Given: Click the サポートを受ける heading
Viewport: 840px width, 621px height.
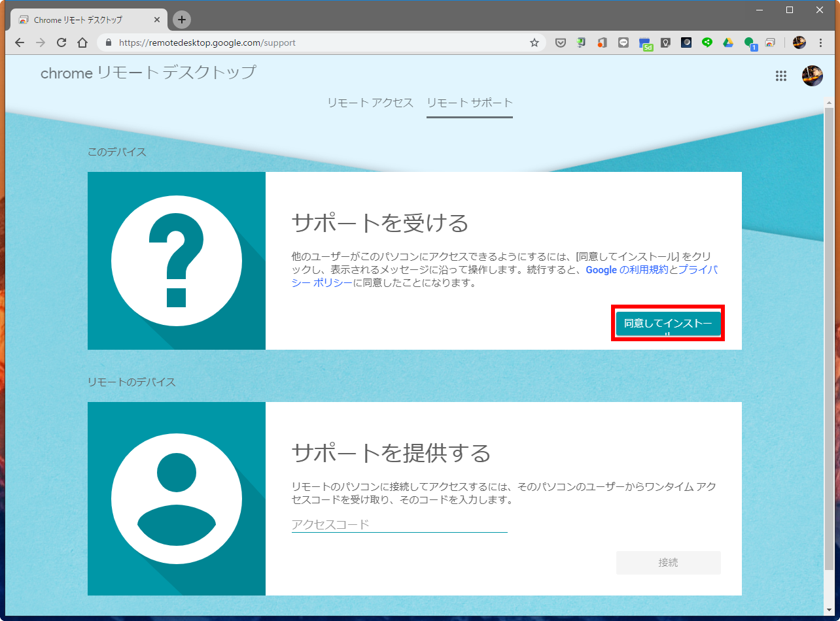Looking at the screenshot, I should tap(380, 223).
